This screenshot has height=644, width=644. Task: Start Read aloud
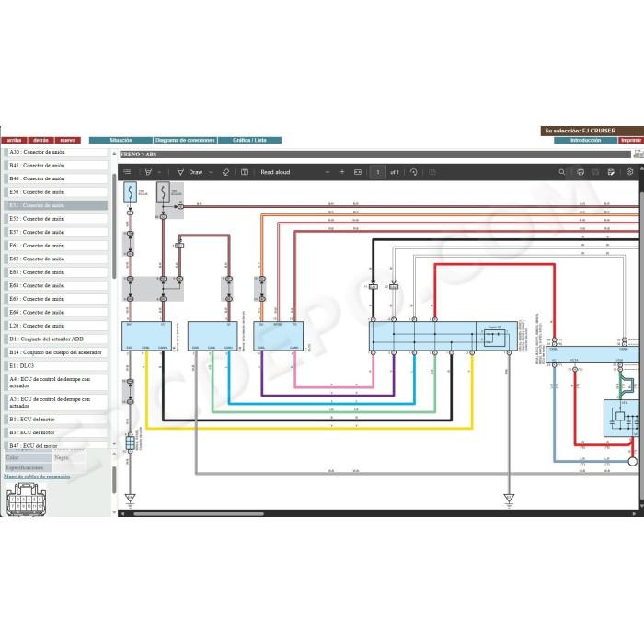[x=275, y=172]
